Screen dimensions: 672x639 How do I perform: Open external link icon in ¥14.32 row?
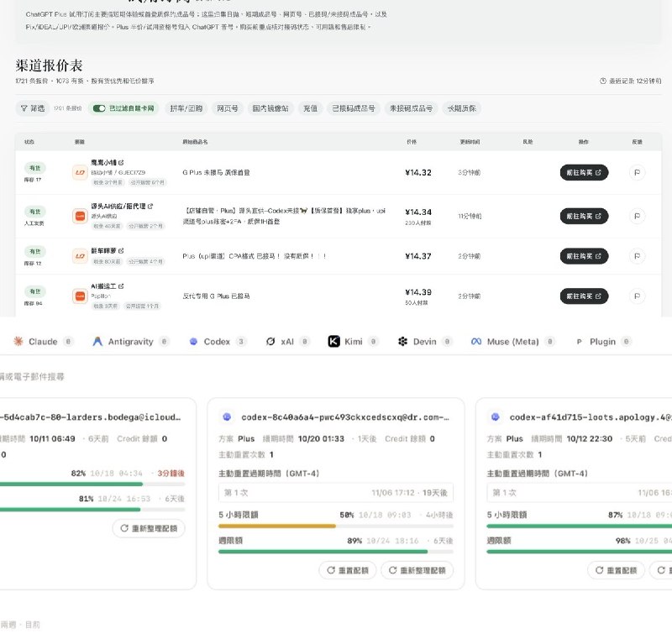tap(121, 163)
